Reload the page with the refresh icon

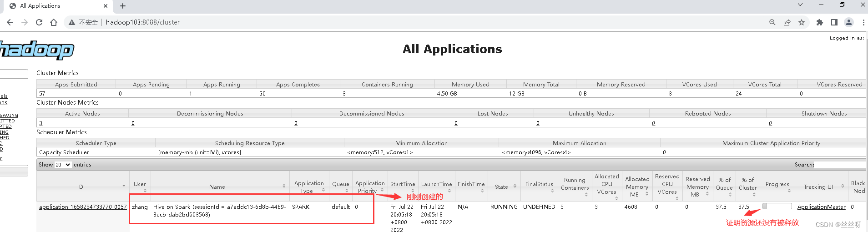pyautogui.click(x=39, y=22)
